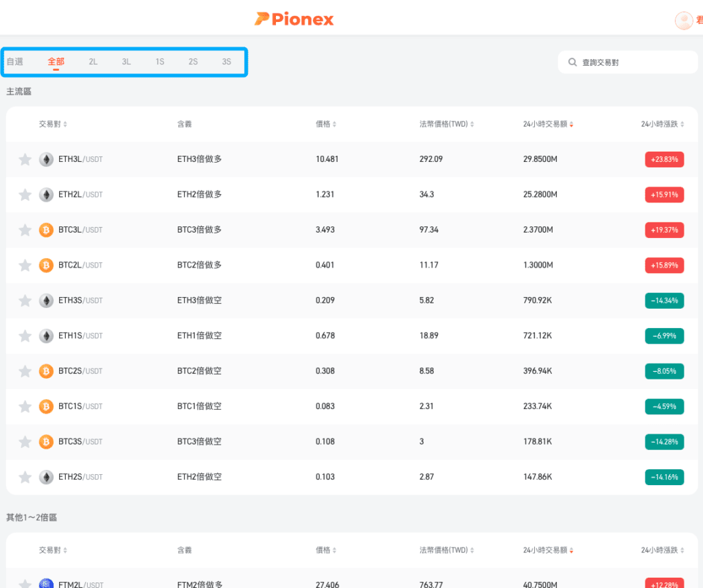Mark ETH2S/USDT as favorite
703x588 pixels.
(25, 477)
